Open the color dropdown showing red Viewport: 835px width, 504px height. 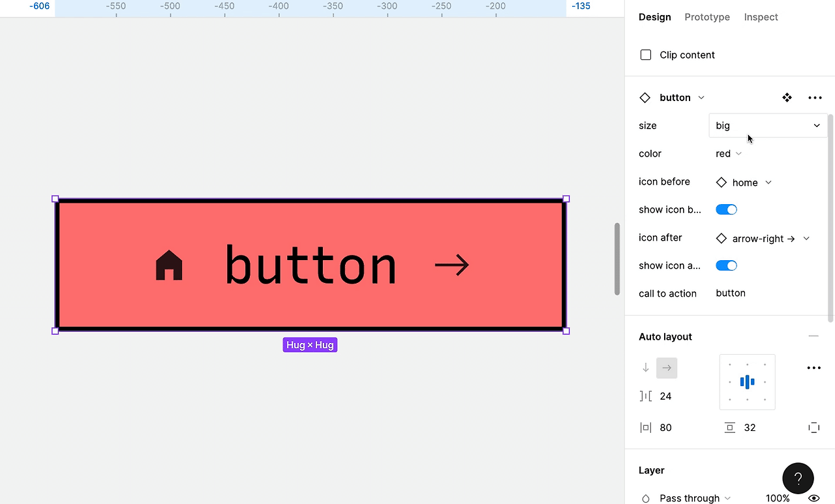click(728, 153)
